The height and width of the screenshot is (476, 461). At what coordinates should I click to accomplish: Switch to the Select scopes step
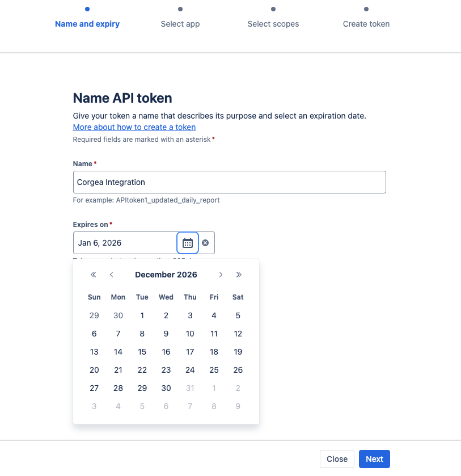point(273,24)
